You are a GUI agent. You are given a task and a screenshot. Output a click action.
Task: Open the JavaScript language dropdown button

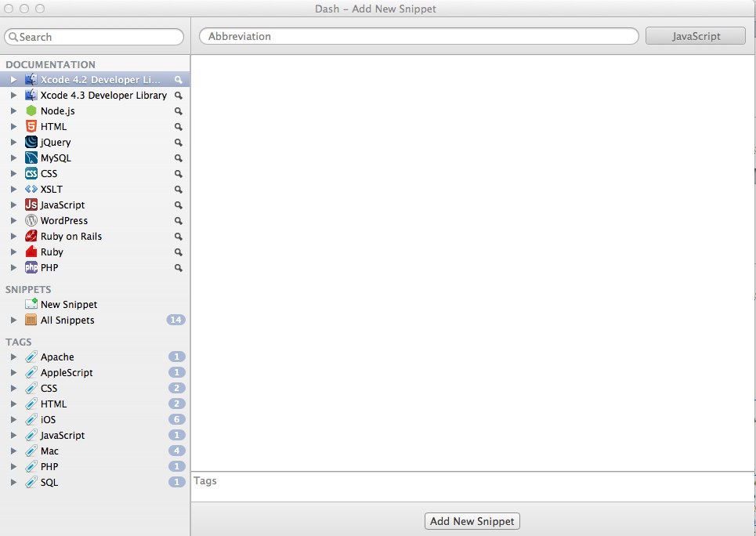click(696, 36)
